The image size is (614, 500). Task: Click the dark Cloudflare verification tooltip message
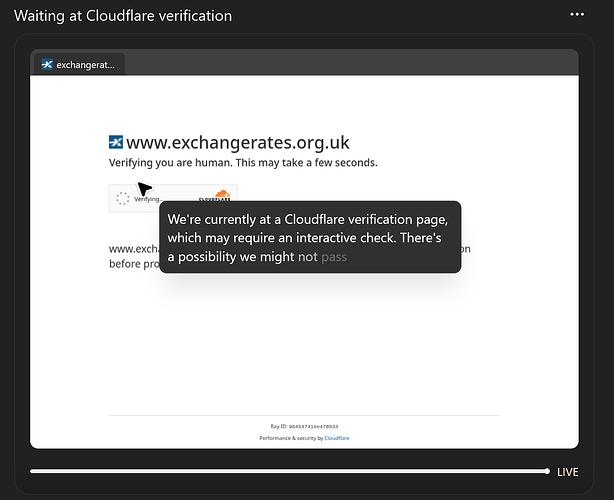310,238
